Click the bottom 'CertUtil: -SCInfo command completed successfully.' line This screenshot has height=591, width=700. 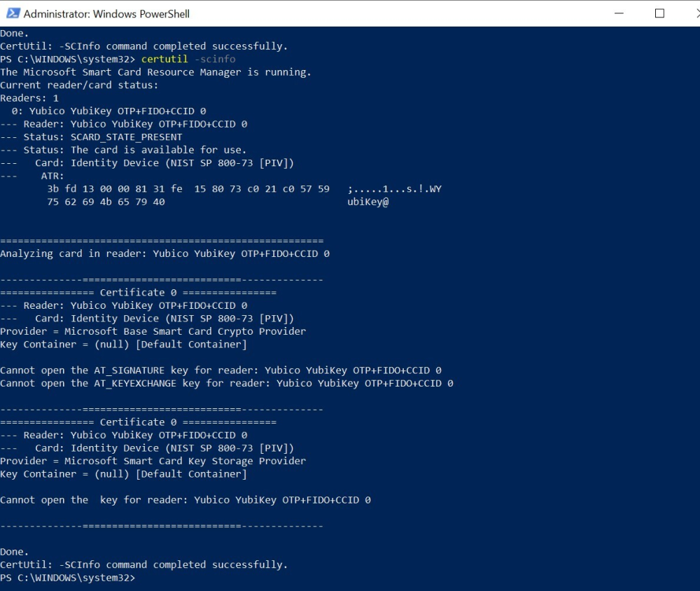[143, 564]
